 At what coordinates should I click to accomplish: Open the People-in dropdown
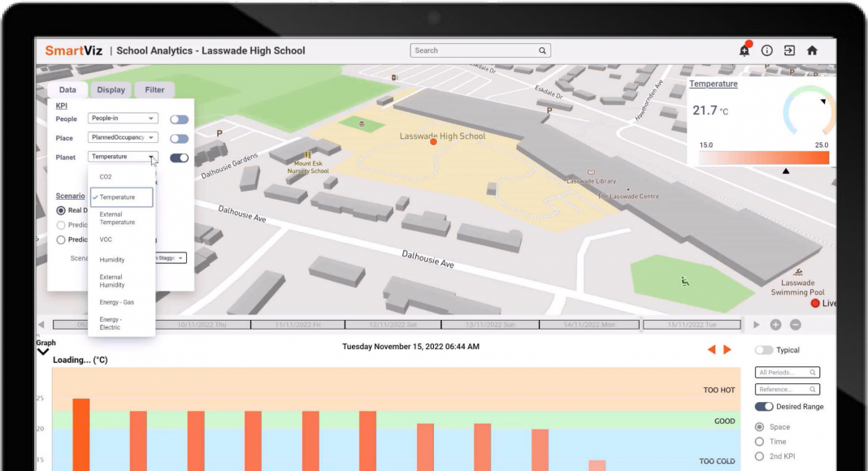[x=123, y=119]
